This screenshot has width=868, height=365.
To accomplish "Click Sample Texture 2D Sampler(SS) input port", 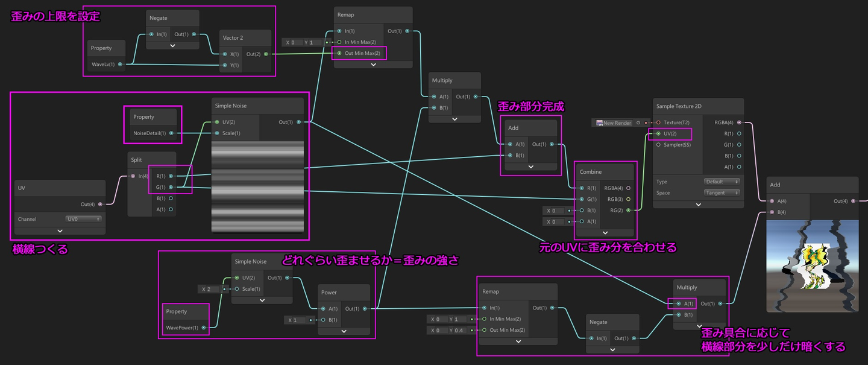I will [658, 144].
